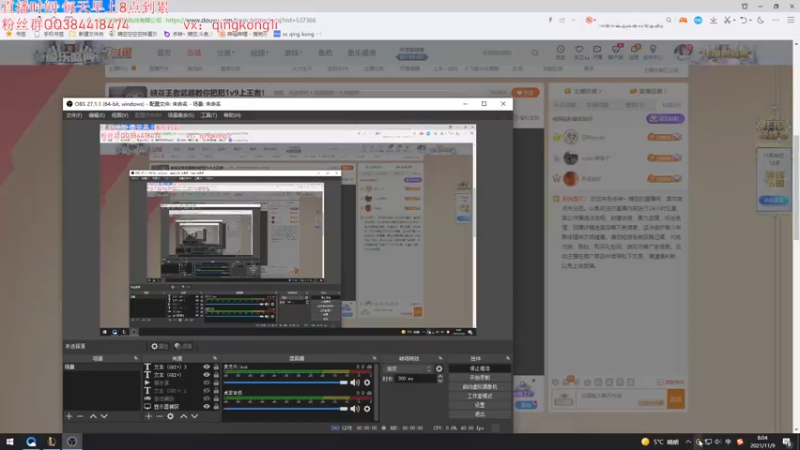Image resolution: width=800 pixels, height=450 pixels.
Task: Click the Stop Streaming button in OBS Controls
Action: (480, 368)
